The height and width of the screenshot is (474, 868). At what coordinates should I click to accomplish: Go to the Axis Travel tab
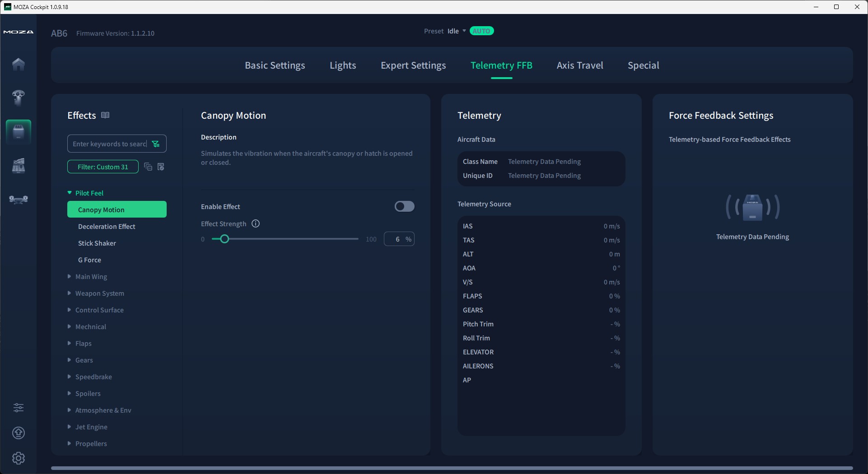[x=580, y=65]
